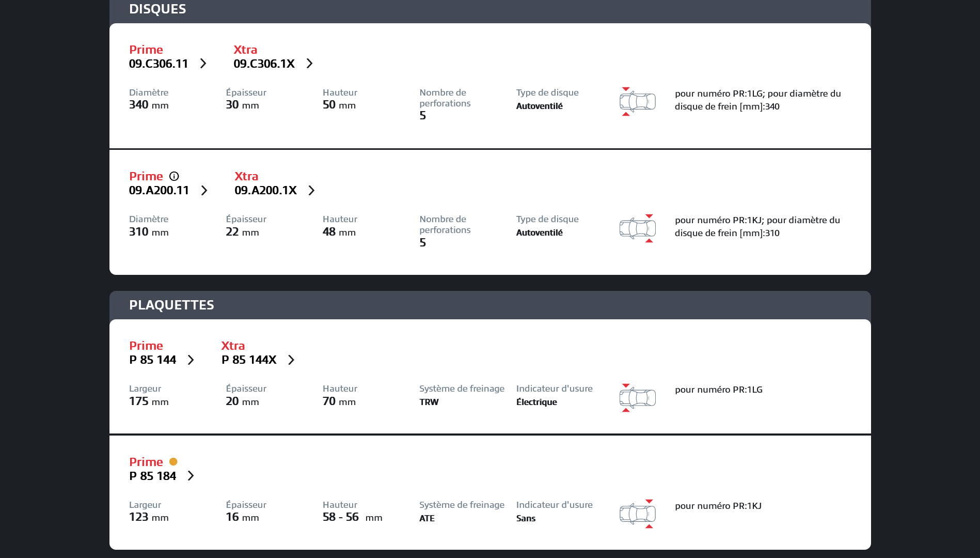This screenshot has width=980, height=558.
Task: Click orange status dot beside Prime P 85 184
Action: click(173, 462)
